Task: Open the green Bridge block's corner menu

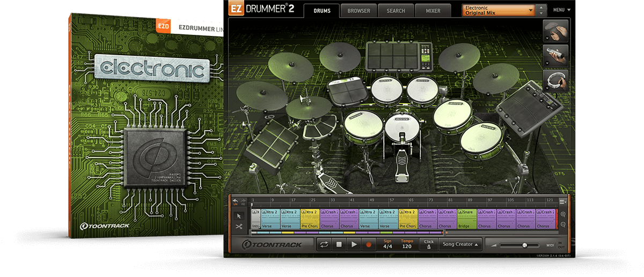Action: coord(459,212)
